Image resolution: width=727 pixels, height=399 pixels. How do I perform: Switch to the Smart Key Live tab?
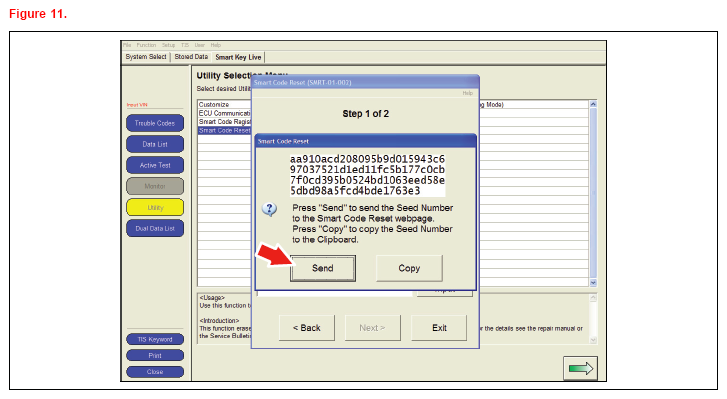click(238, 57)
